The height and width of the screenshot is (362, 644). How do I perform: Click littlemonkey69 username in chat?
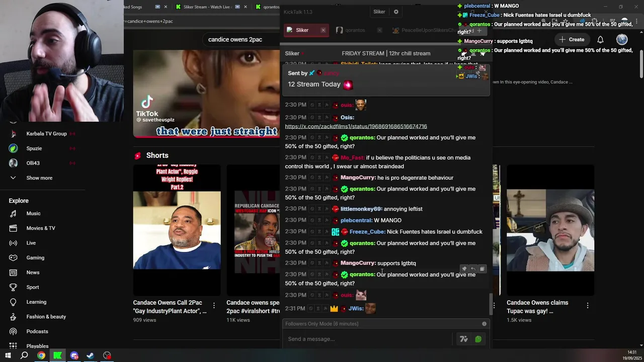tap(361, 209)
